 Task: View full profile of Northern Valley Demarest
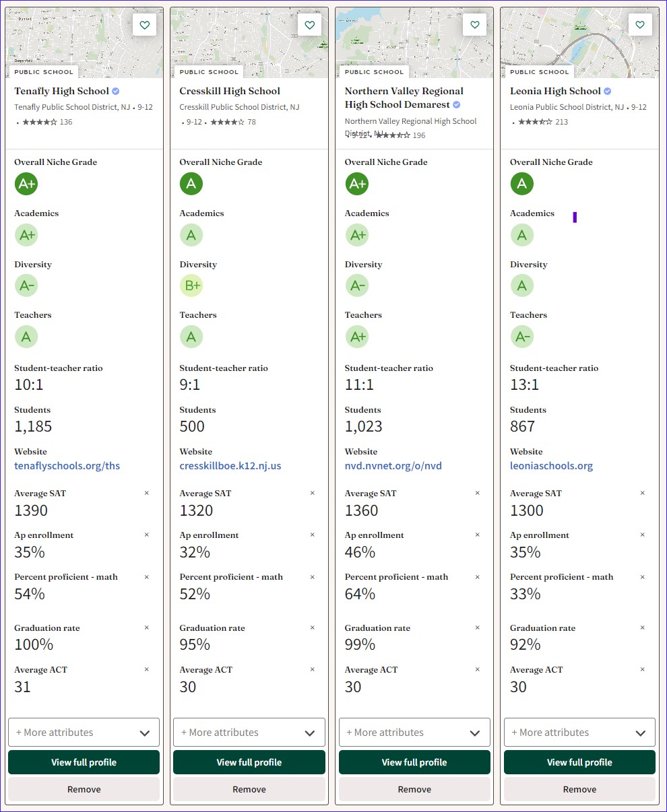pos(414,762)
